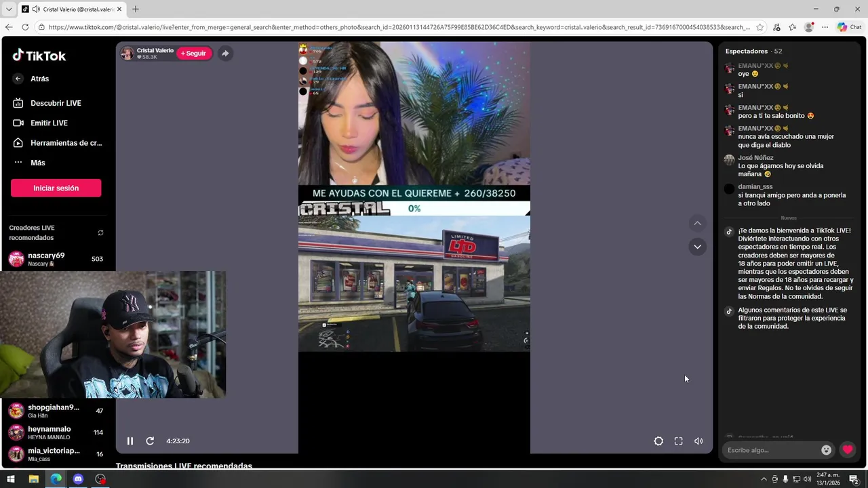Open the media control music icon
This screenshot has height=488, width=868.
point(776,27)
